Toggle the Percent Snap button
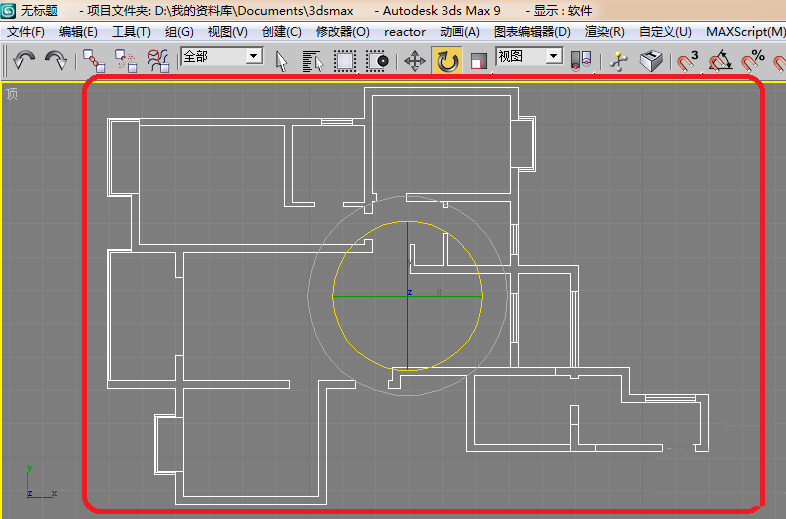The height and width of the screenshot is (519, 786). 753,61
